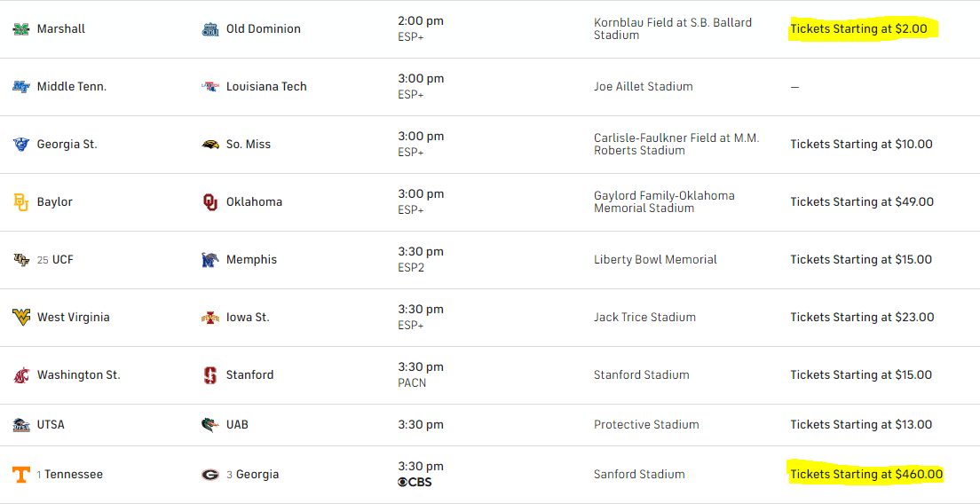
Task: Click the Baylor team logo
Action: pos(21,202)
